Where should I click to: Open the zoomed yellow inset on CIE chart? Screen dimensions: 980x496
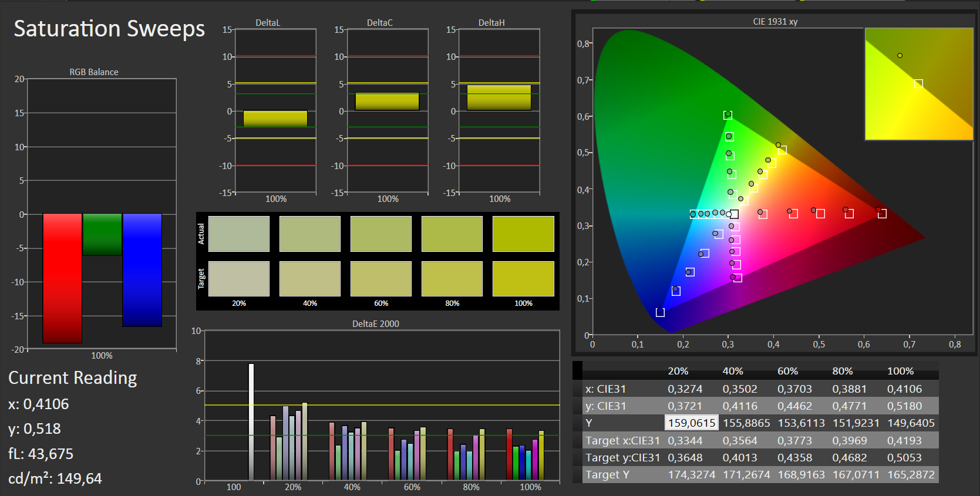point(918,84)
